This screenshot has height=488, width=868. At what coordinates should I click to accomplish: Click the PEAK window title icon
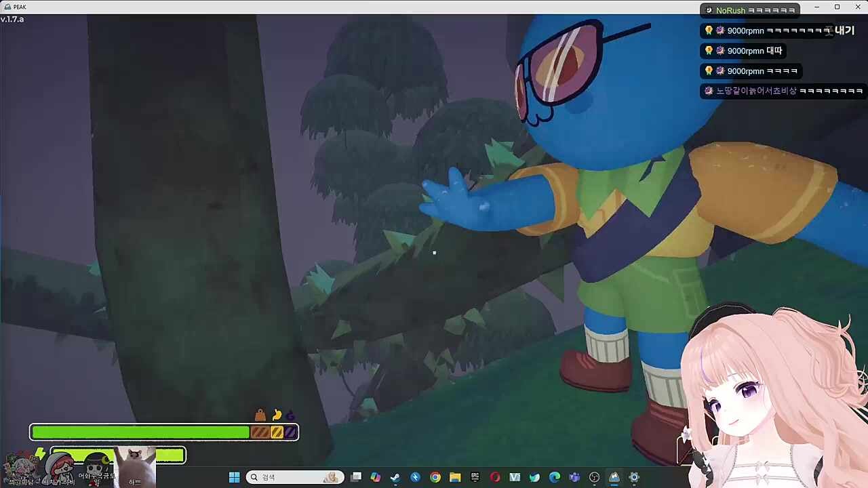click(7, 7)
